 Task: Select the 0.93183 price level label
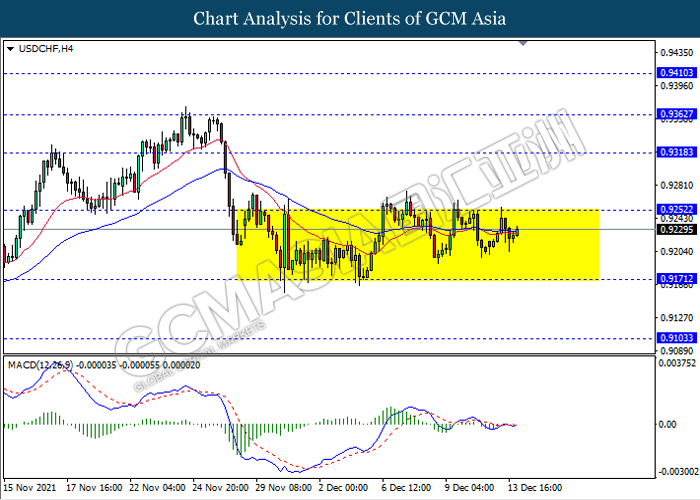(677, 152)
